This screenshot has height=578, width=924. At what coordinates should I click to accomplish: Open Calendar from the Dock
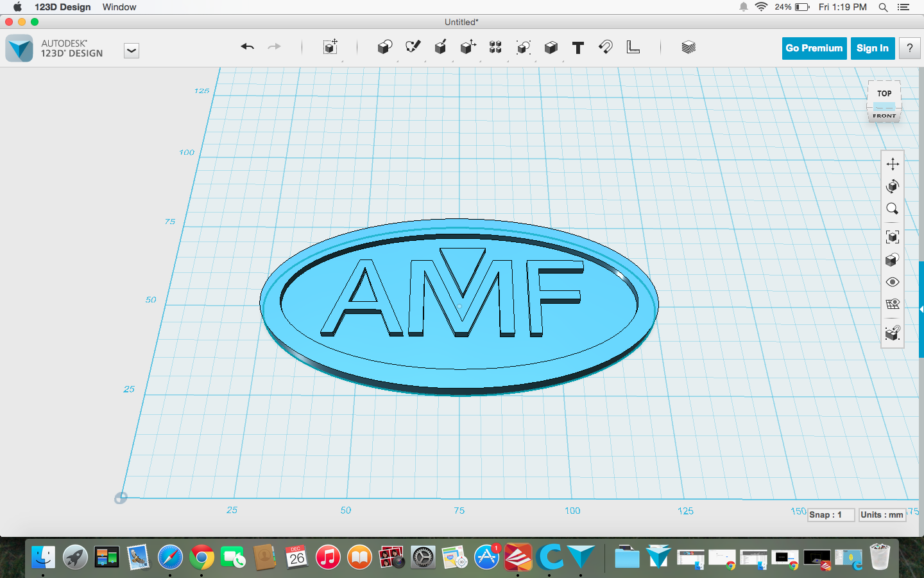click(x=296, y=557)
